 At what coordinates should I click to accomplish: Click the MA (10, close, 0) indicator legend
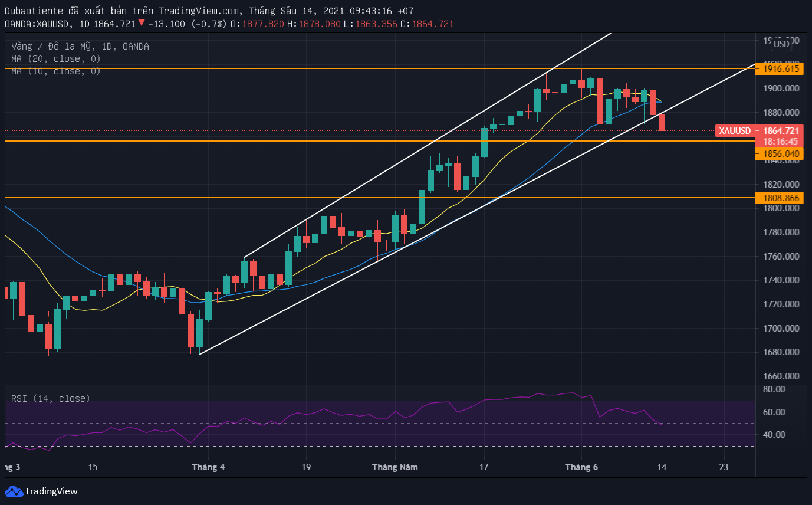pyautogui.click(x=56, y=71)
